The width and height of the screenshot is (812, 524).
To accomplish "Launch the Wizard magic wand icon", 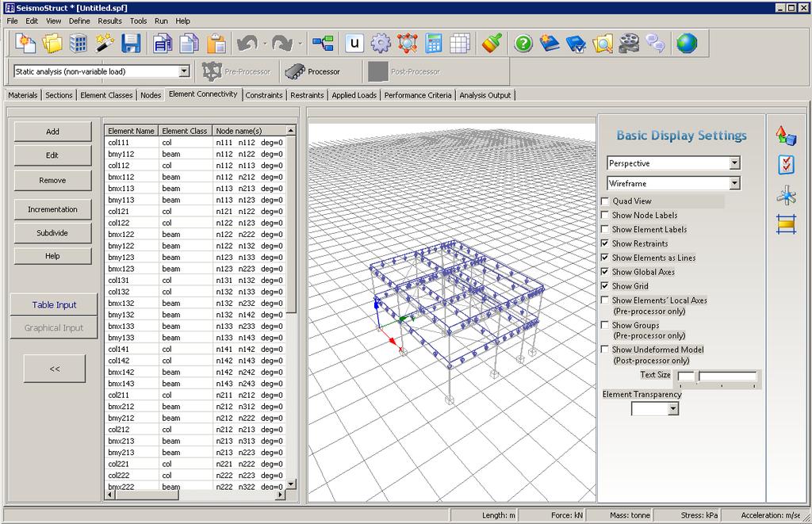I will (x=105, y=43).
